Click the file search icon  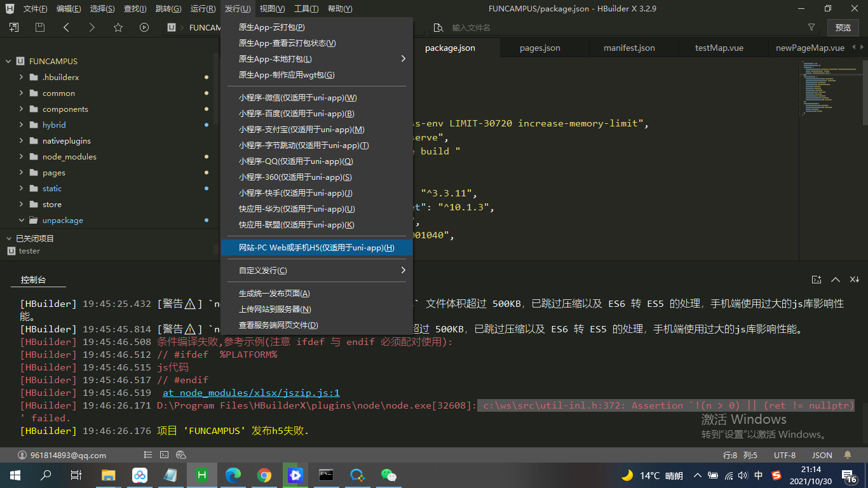pos(438,27)
